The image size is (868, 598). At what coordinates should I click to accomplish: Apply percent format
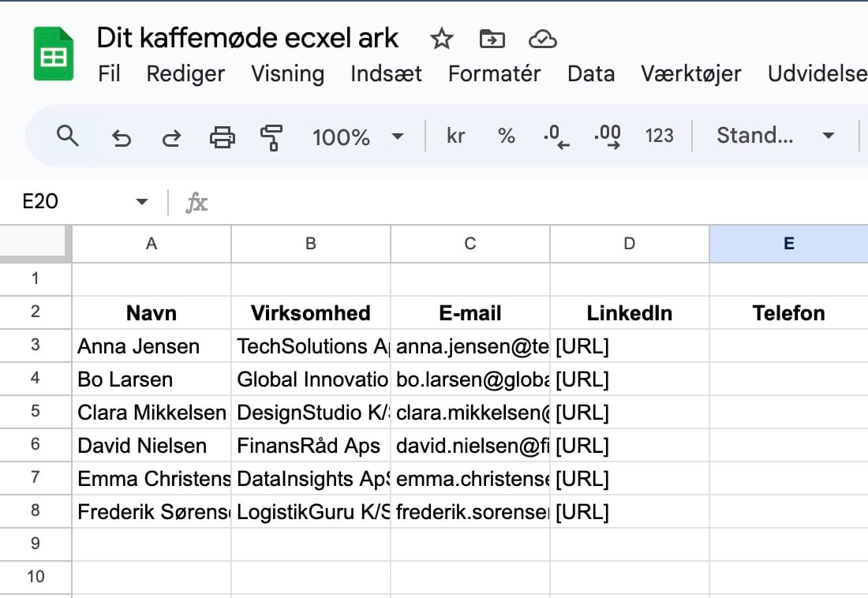coord(506,136)
